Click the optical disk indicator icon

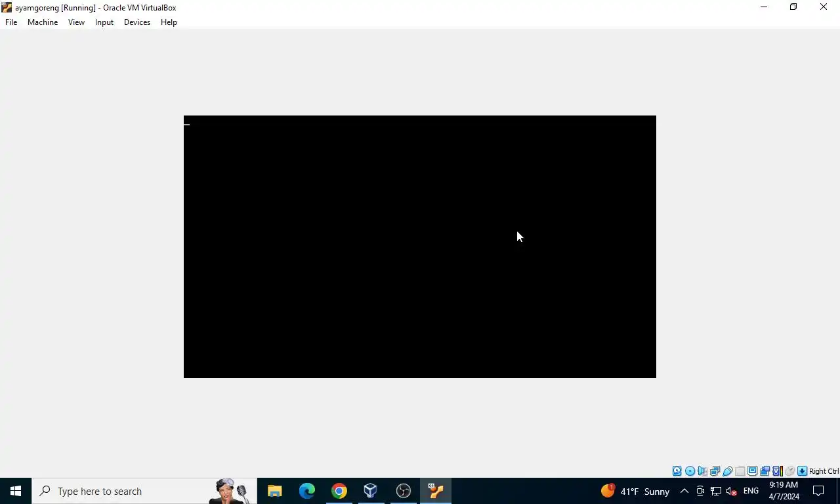tap(690, 471)
